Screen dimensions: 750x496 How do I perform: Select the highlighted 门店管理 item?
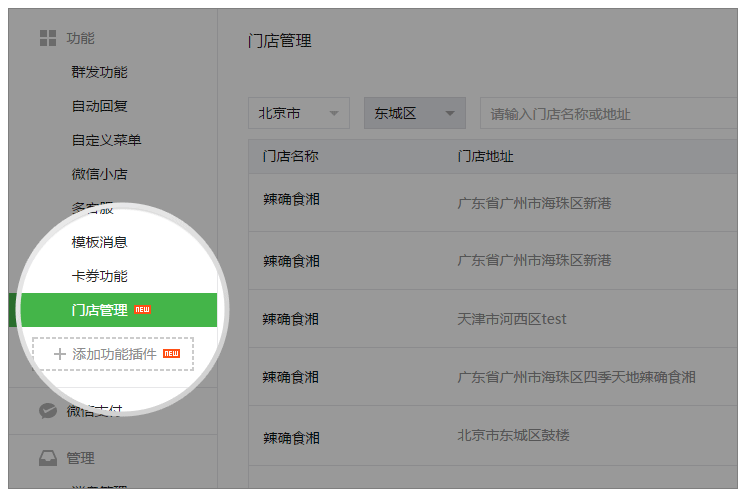(99, 310)
